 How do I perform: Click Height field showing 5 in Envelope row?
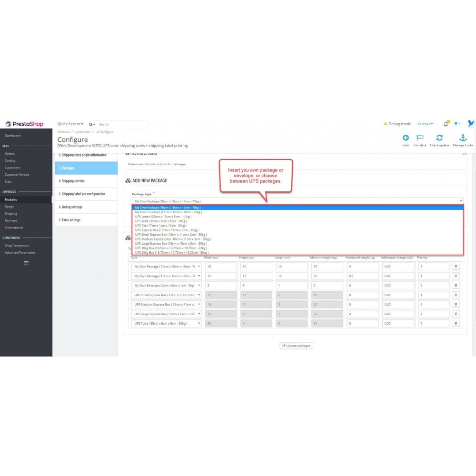(x=256, y=285)
